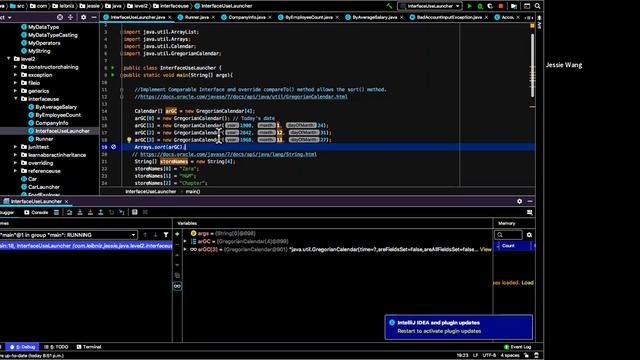Screen dimensions: 640x360
Task: Open the Terminal tool window tab
Action: (x=89, y=347)
